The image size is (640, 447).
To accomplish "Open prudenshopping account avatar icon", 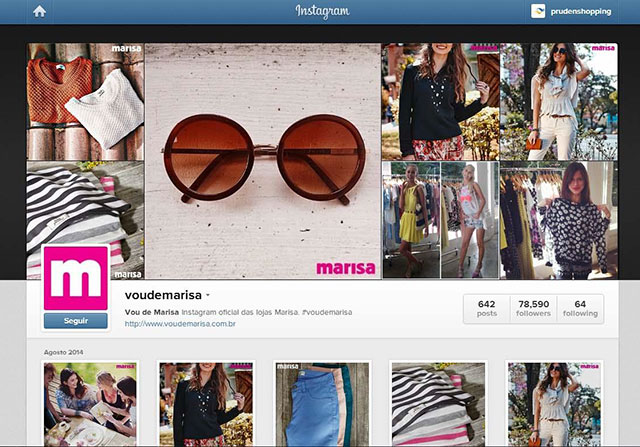I will point(538,11).
